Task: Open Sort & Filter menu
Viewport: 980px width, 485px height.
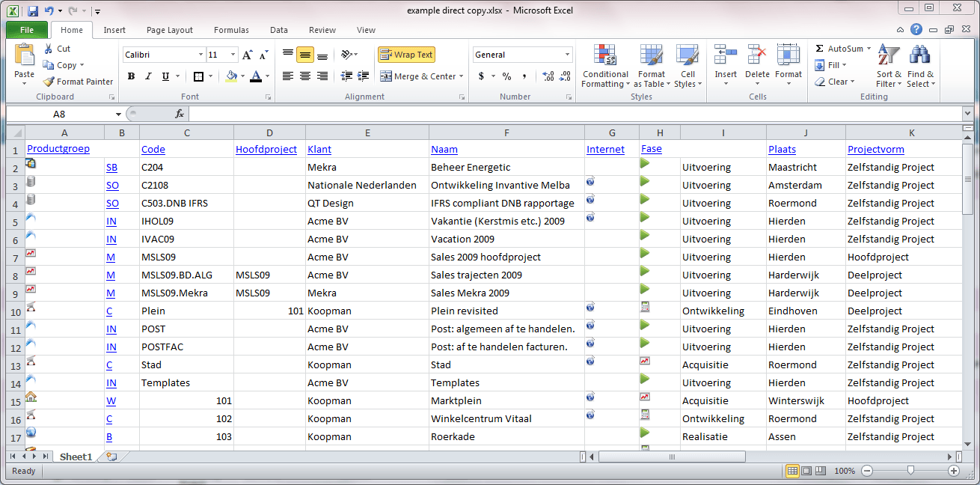Action: 888,66
